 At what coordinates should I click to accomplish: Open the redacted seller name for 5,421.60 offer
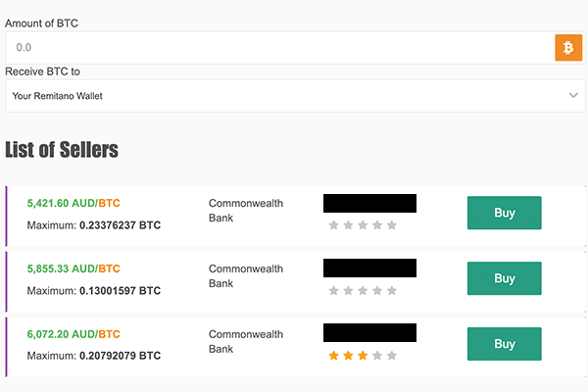pos(369,203)
